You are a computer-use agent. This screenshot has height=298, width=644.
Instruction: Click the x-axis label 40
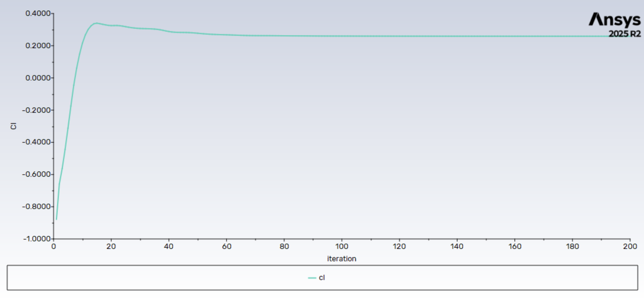(169, 247)
